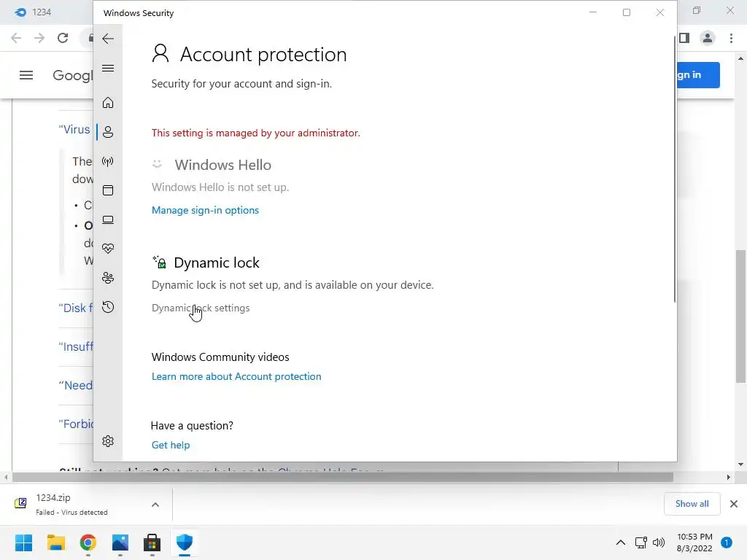This screenshot has width=747, height=560.
Task: Expand the "Need" help topic
Action: pyautogui.click(x=76, y=385)
